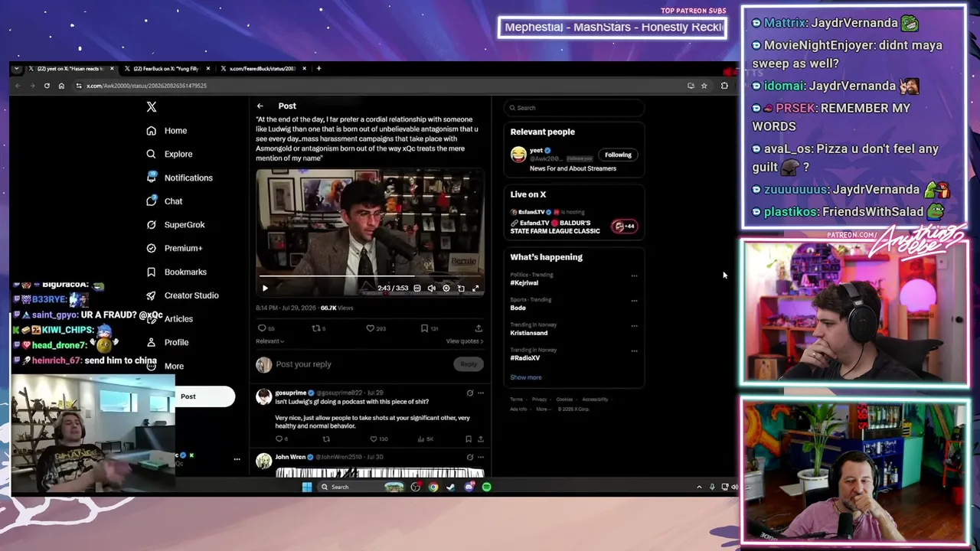Open a new browser tab
Image resolution: width=980 pixels, height=551 pixels.
click(x=318, y=69)
